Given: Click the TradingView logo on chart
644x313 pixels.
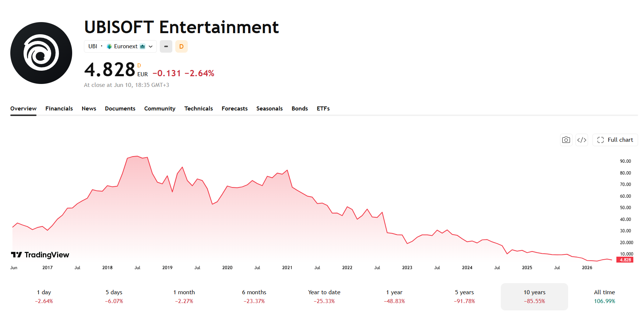Looking at the screenshot, I should click(x=40, y=255).
